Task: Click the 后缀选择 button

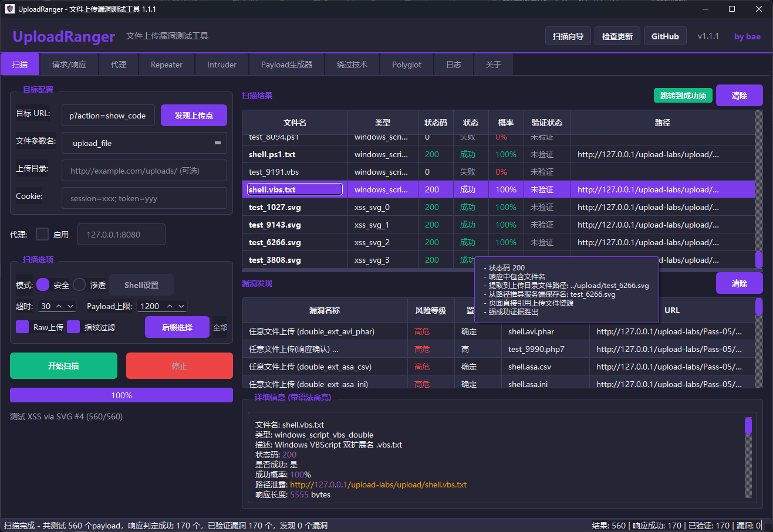Action: pos(177,327)
